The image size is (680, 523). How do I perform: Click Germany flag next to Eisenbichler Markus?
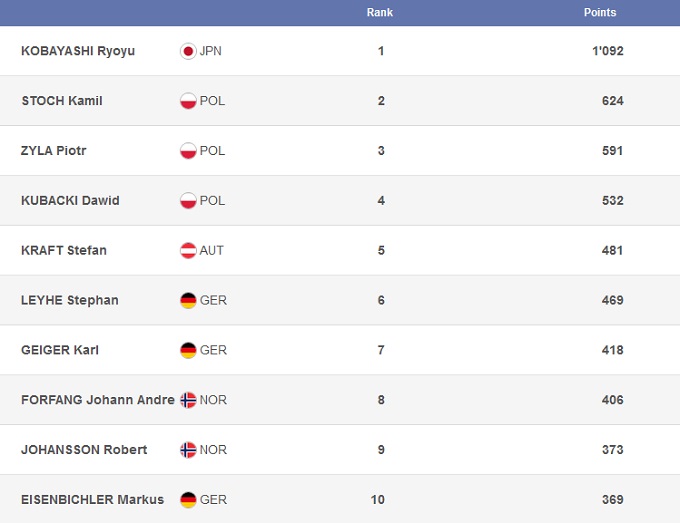[x=188, y=500]
